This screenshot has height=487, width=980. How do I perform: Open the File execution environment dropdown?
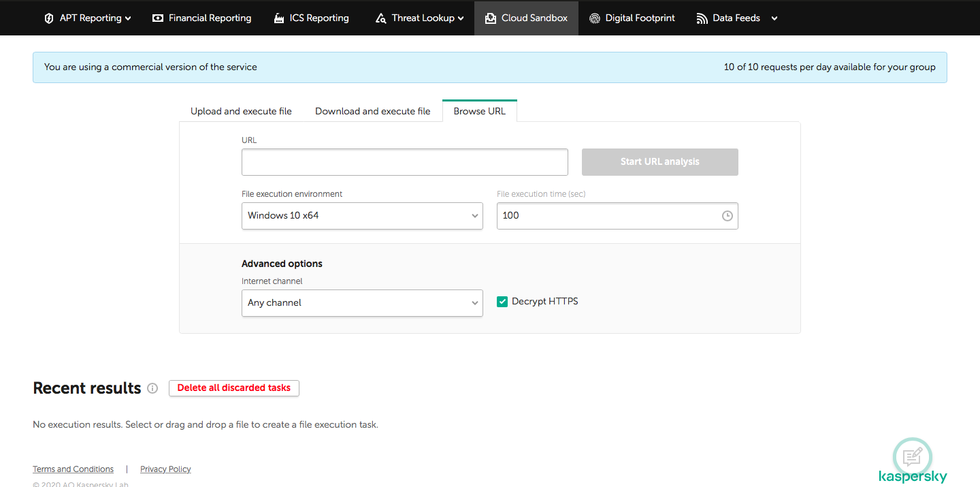(362, 216)
